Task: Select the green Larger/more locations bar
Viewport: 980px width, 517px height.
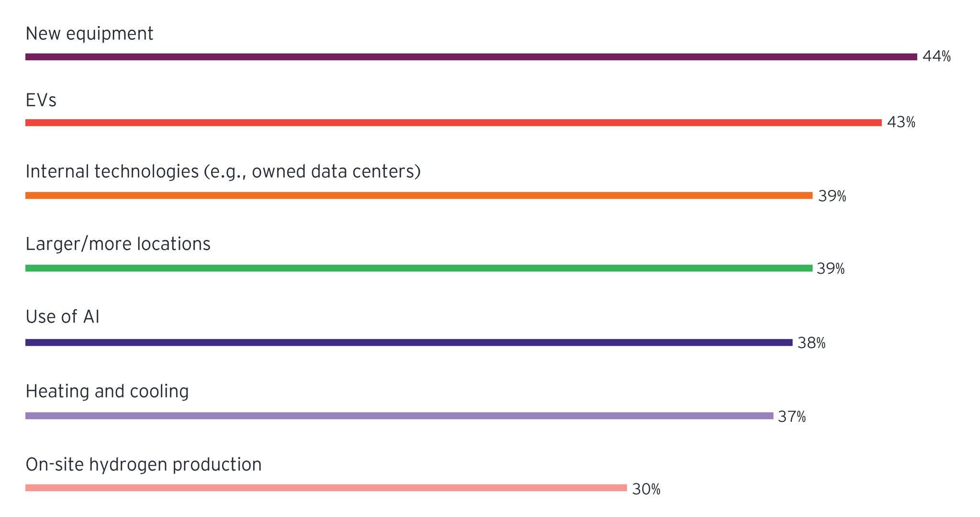Action: [419, 268]
